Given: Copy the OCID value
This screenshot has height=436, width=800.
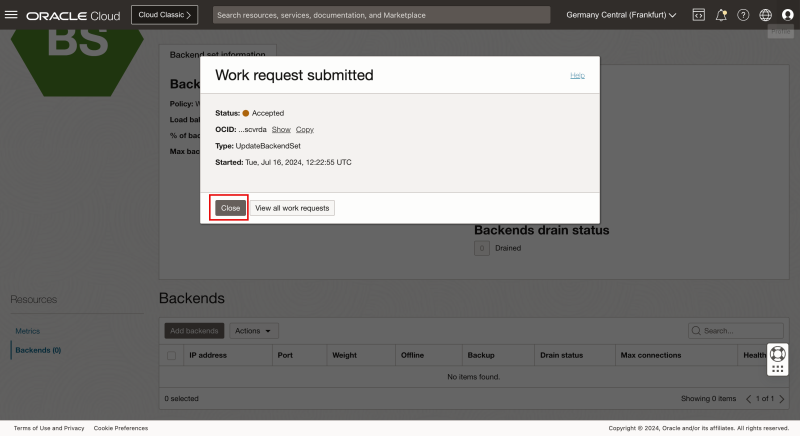Looking at the screenshot, I should coord(305,129).
